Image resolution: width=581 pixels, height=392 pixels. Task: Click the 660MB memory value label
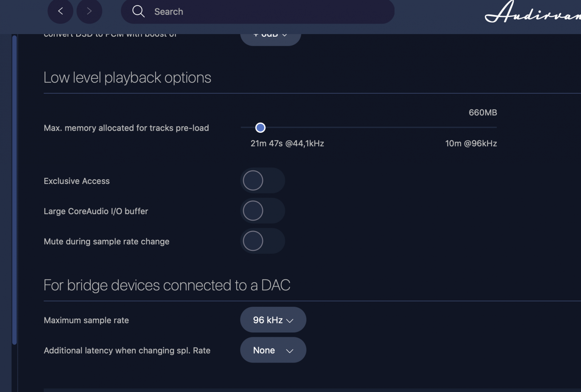[x=483, y=113]
